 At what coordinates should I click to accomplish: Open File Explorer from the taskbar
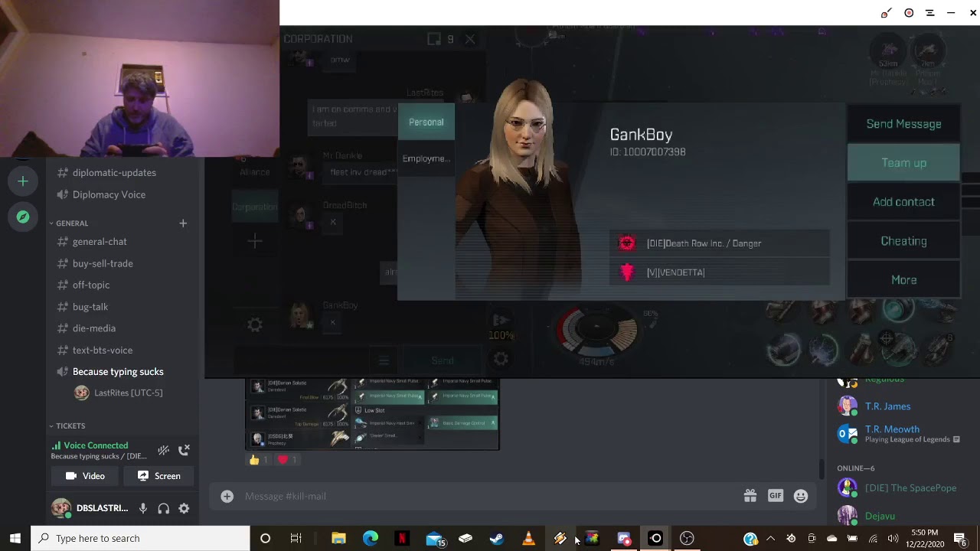338,538
